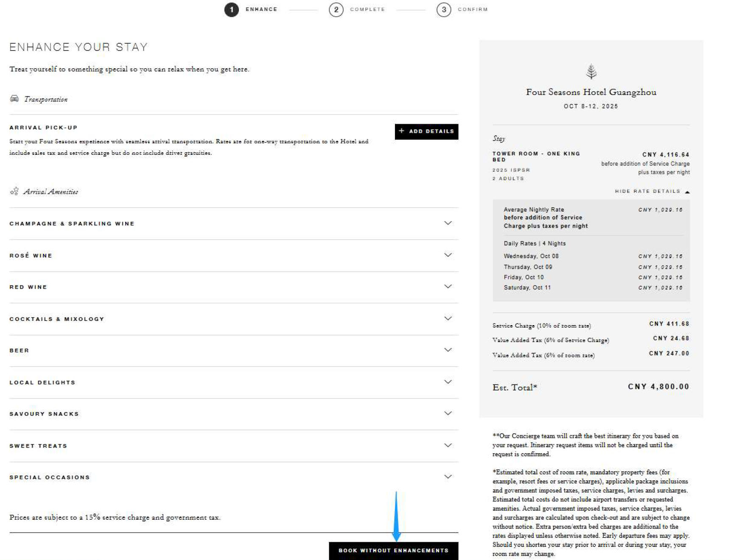
Task: Click Value Added Tax CNY 24.68 amount
Action: point(671,338)
